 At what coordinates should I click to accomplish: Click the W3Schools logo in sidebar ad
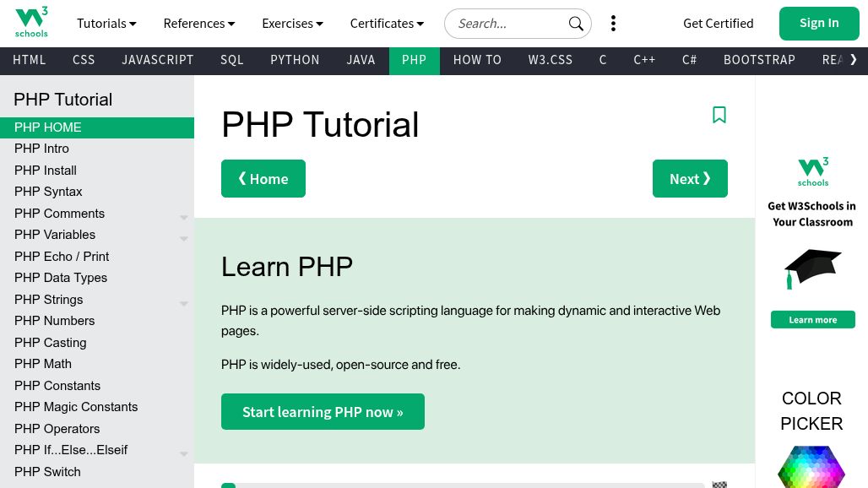[x=813, y=171]
